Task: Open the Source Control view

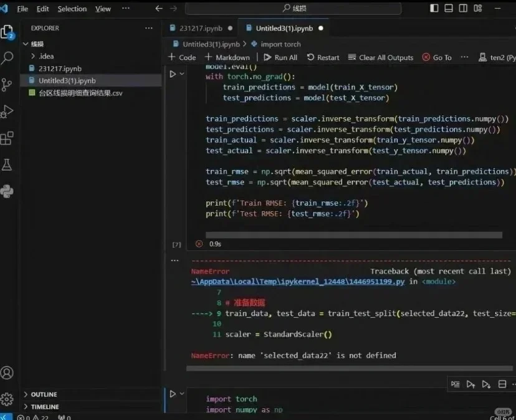Action: pyautogui.click(x=7, y=85)
